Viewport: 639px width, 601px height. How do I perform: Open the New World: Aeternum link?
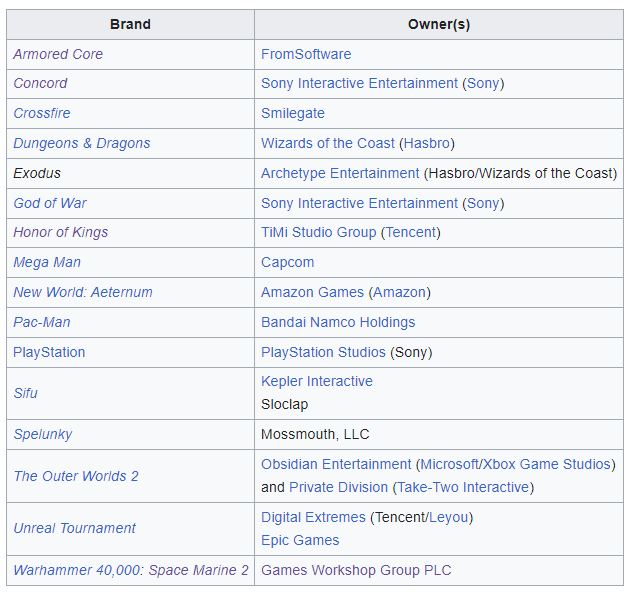coord(83,292)
